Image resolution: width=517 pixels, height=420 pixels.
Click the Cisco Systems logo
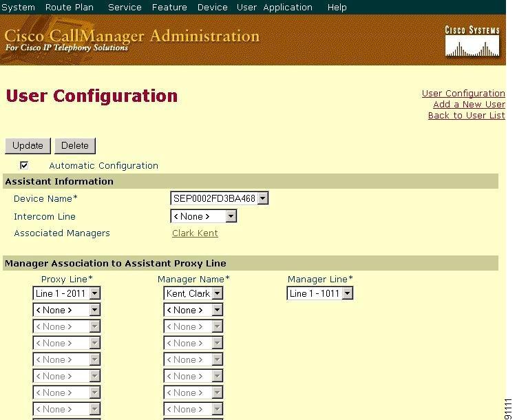pyautogui.click(x=472, y=41)
